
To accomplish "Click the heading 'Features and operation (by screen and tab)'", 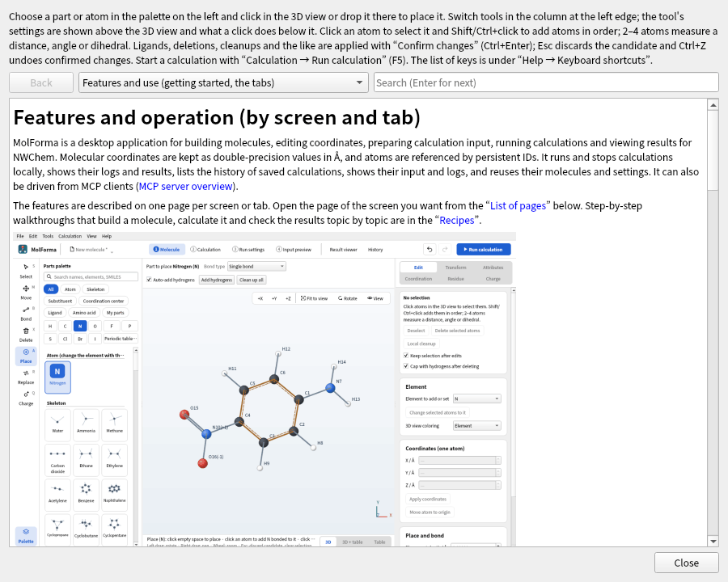I will point(217,117).
